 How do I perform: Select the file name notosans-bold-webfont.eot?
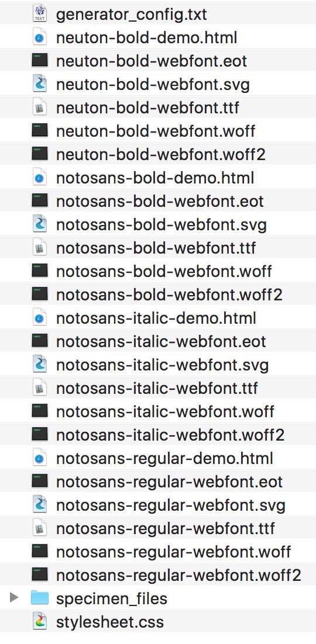pos(160,202)
